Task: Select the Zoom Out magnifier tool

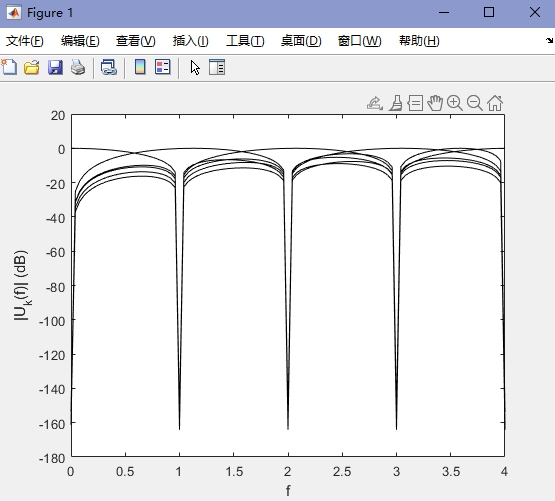Action: pos(475,103)
